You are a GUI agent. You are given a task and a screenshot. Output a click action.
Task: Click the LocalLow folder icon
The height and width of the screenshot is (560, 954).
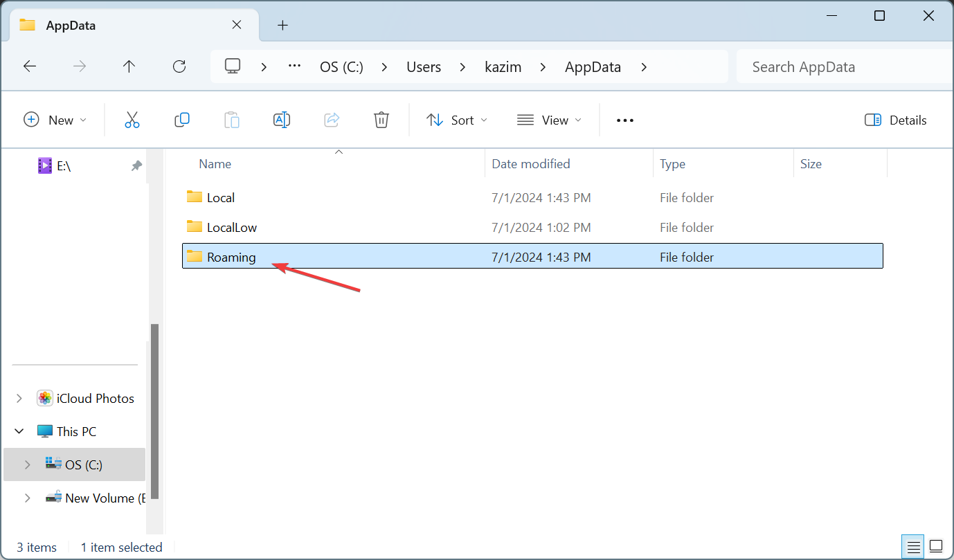(195, 226)
